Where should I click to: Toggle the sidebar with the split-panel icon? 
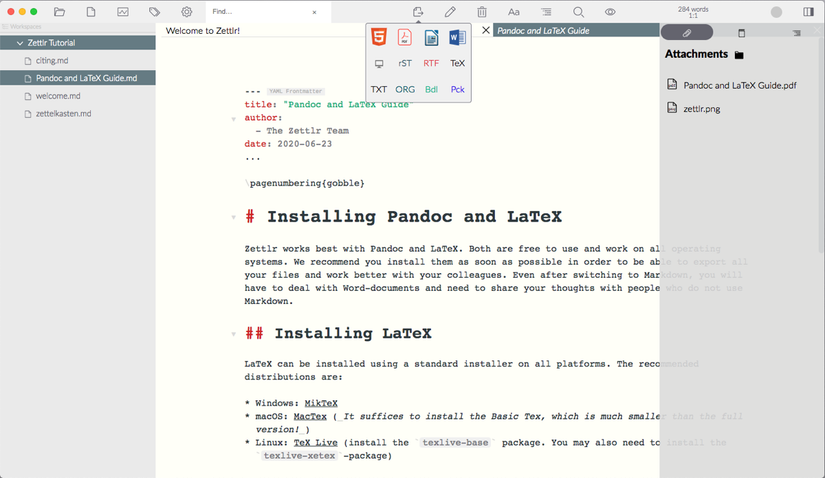point(809,12)
